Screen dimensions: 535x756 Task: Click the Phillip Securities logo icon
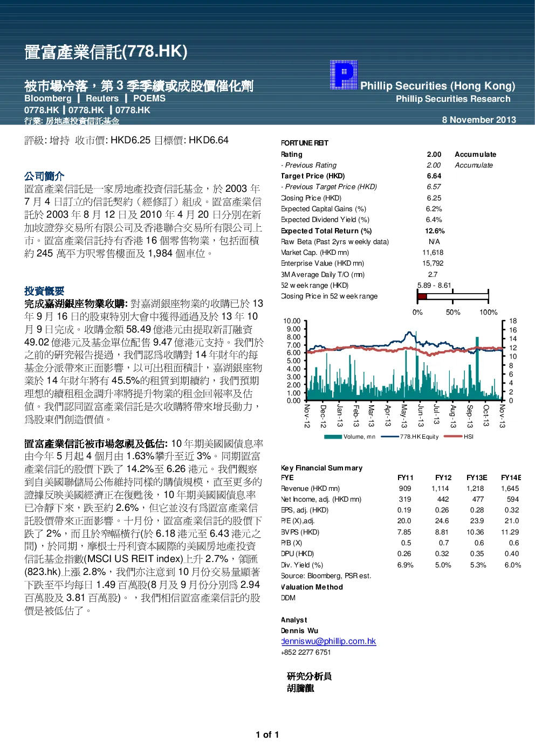tap(344, 75)
